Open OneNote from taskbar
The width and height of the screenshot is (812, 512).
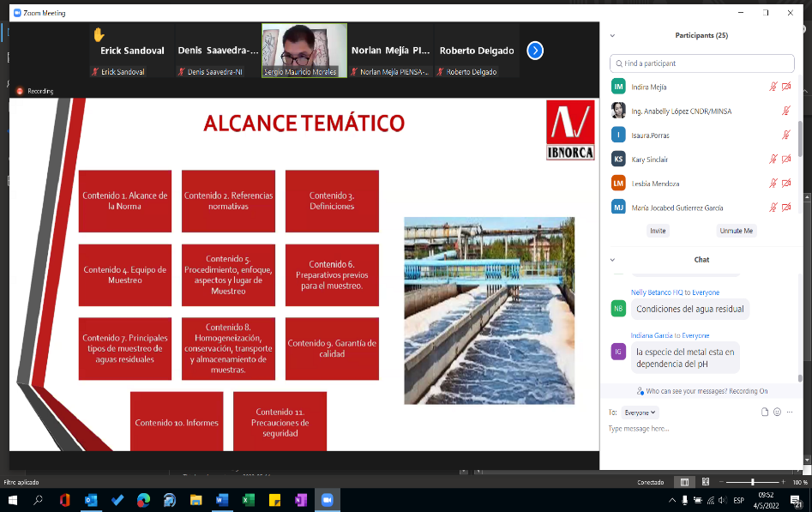[x=300, y=500]
